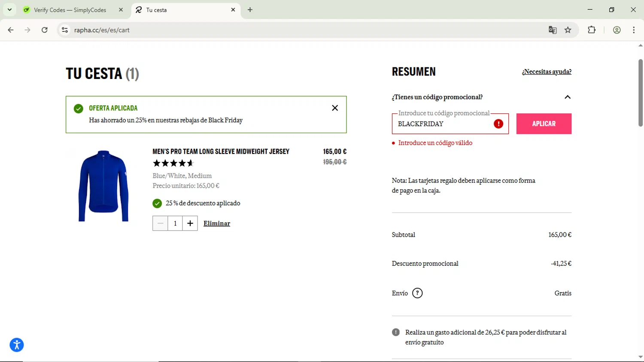
Task: Restore down the browser window
Action: (611, 9)
